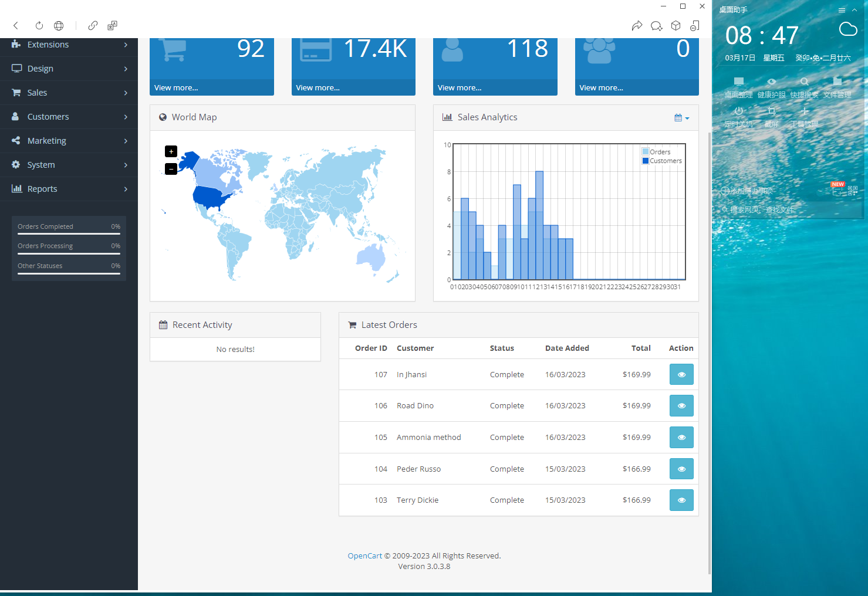Expand the Extensions sidebar menu

[69, 45]
